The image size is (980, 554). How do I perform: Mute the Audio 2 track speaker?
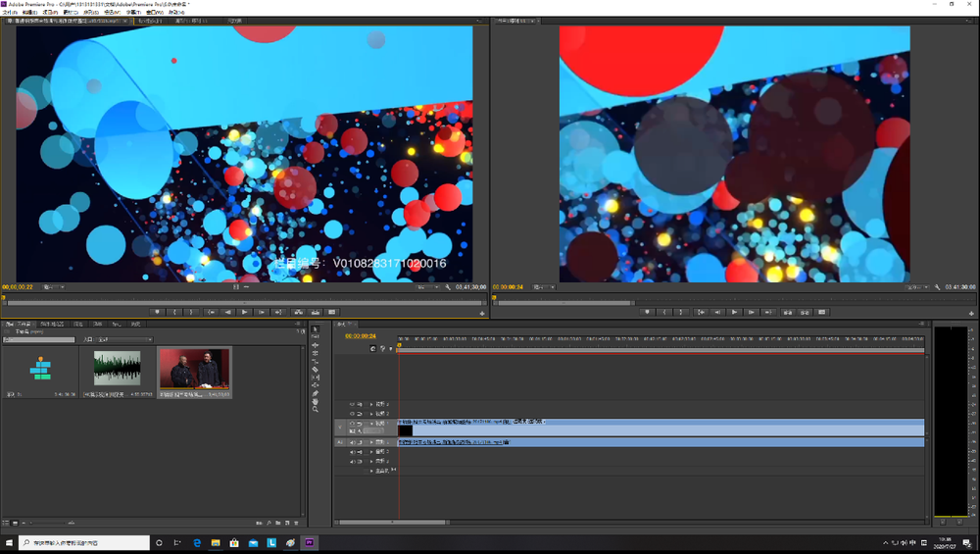[353, 452]
